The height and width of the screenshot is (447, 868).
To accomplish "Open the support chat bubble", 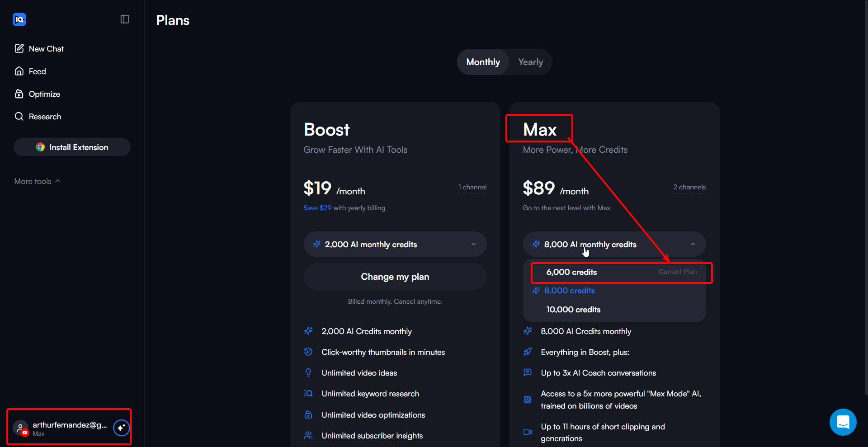I will pyautogui.click(x=843, y=422).
